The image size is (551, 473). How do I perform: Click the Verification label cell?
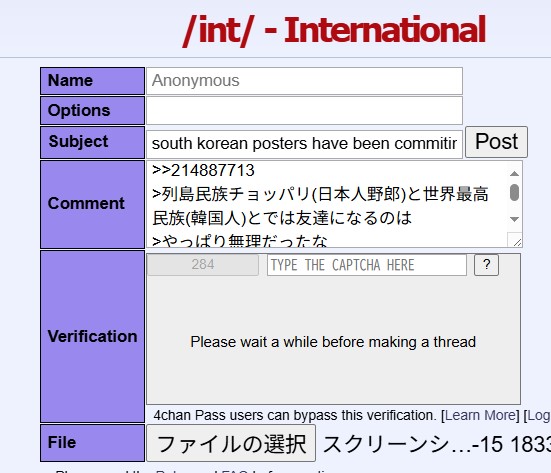tap(92, 336)
